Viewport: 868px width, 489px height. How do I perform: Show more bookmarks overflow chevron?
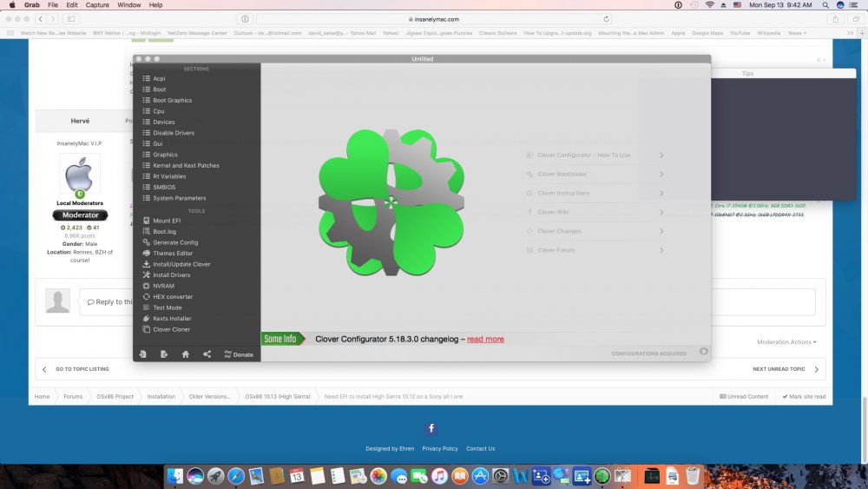[x=851, y=33]
